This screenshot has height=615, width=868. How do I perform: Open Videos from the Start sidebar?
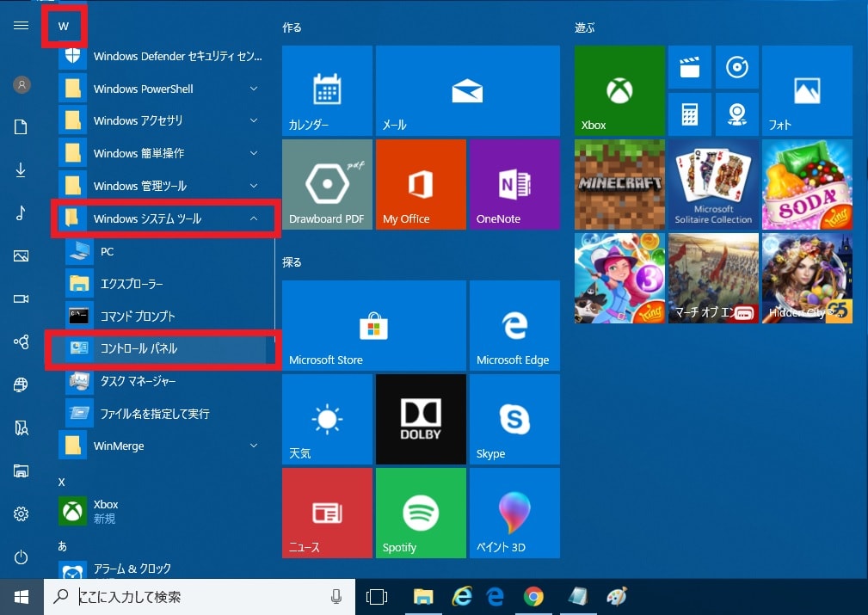click(21, 299)
